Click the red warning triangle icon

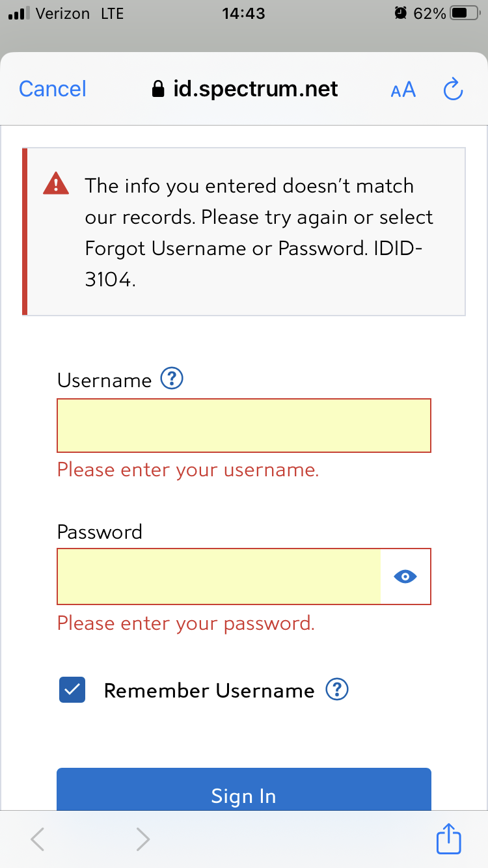56,184
